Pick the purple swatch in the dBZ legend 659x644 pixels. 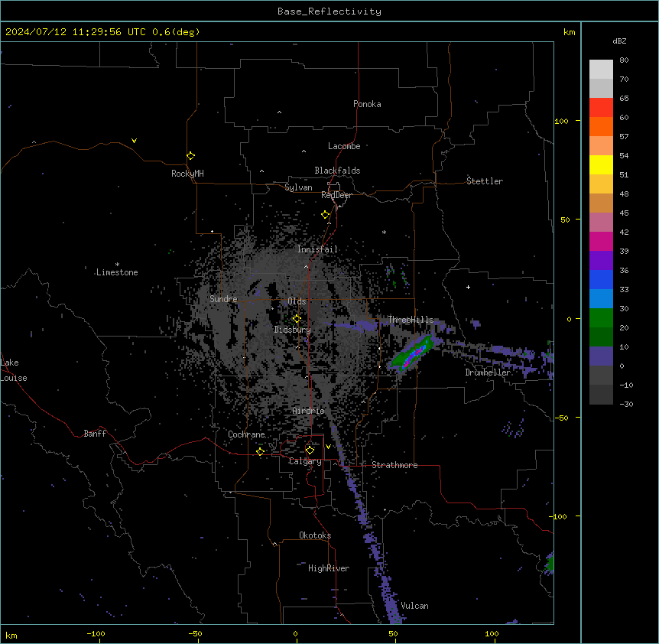pos(601,260)
